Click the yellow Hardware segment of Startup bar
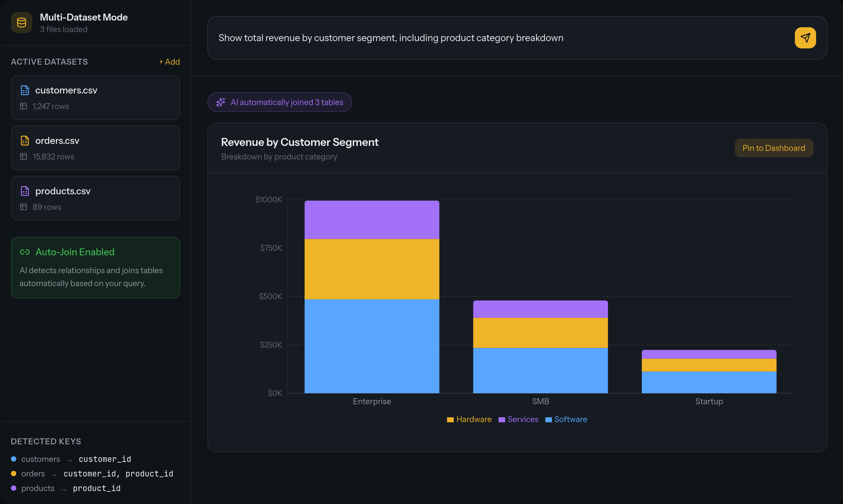 click(709, 365)
